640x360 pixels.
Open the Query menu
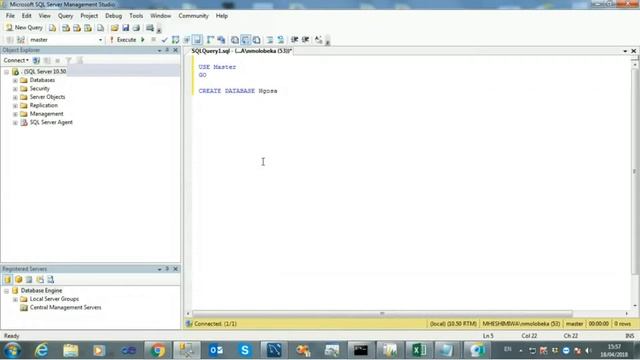[x=65, y=16]
